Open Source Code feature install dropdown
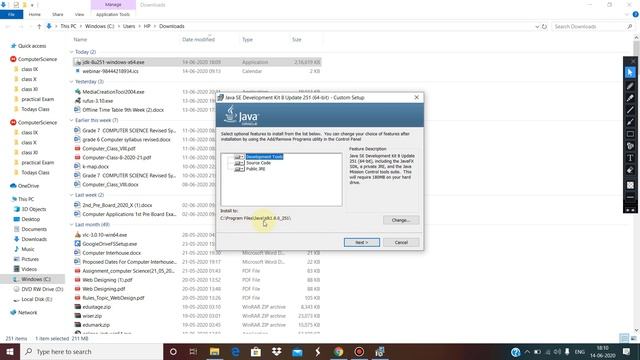The height and width of the screenshot is (360, 640). [x=239, y=163]
